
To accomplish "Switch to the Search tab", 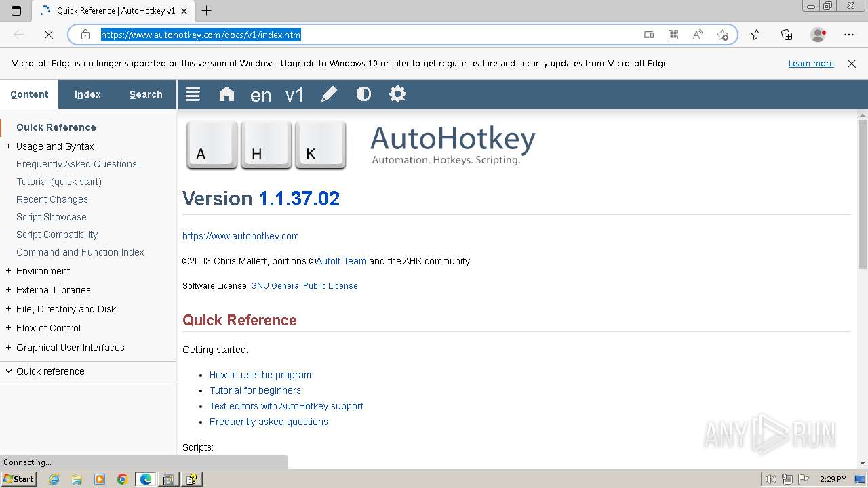I will point(146,94).
